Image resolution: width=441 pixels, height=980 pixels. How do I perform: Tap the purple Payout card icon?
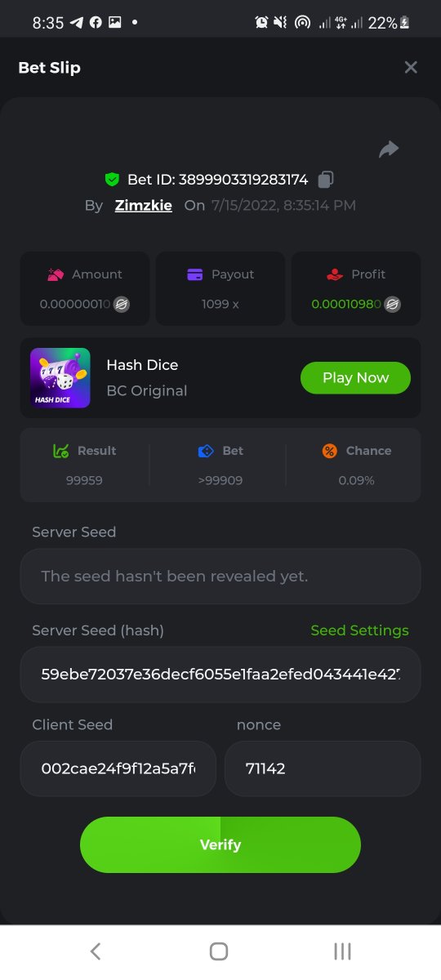point(195,274)
